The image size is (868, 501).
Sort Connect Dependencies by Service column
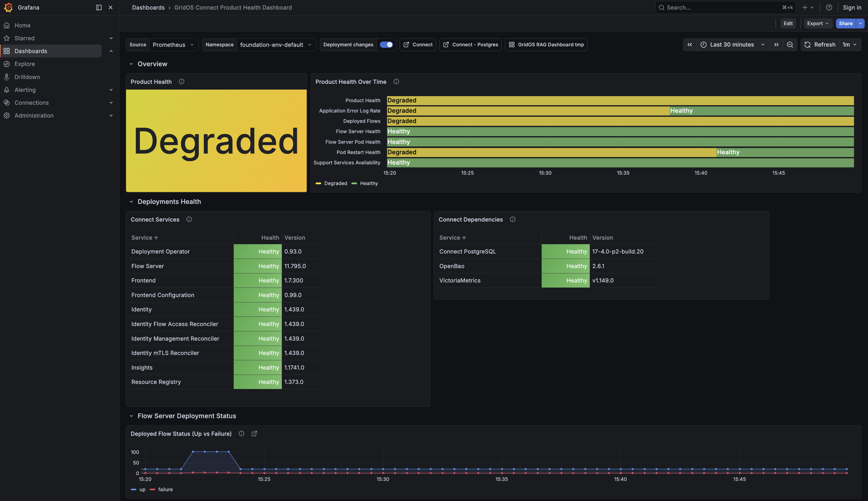point(453,237)
